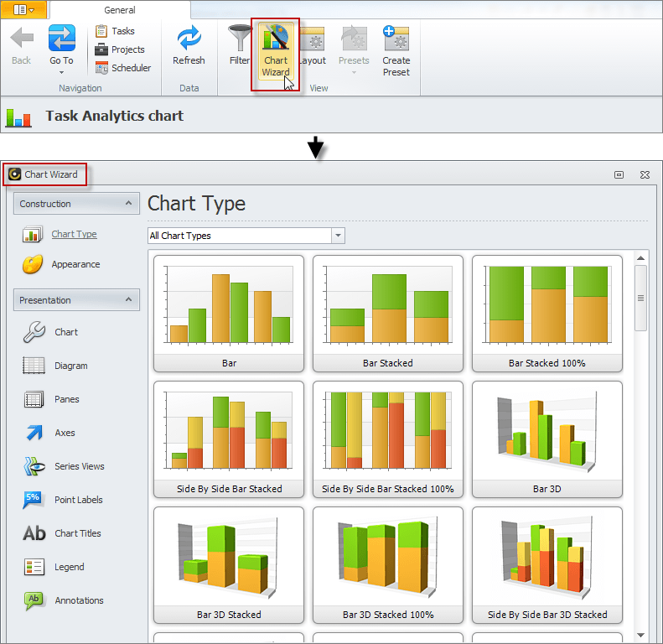This screenshot has height=644, width=663.
Task: Click the Chart Wizard ribbon icon
Action: coord(275,41)
